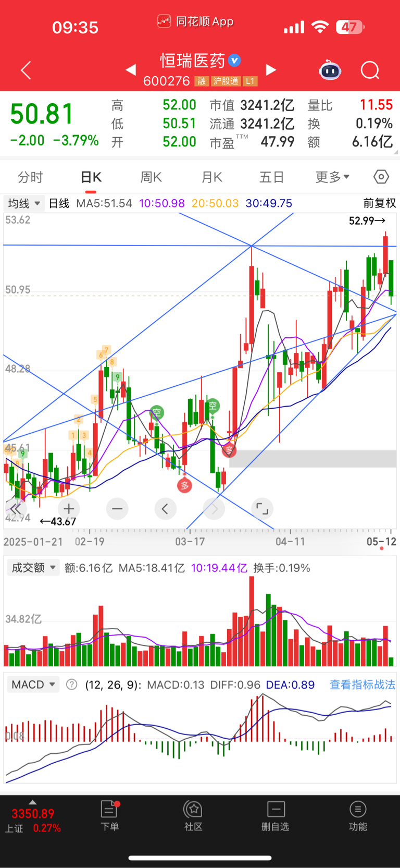Tap the 52.99 high price marker
400x868 pixels.
pos(367,221)
